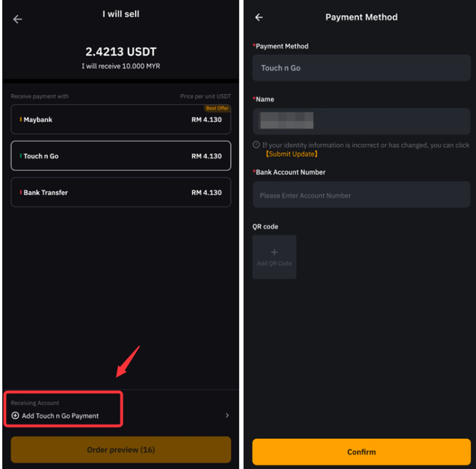
Task: Select Maybank payment option
Action: tap(121, 120)
